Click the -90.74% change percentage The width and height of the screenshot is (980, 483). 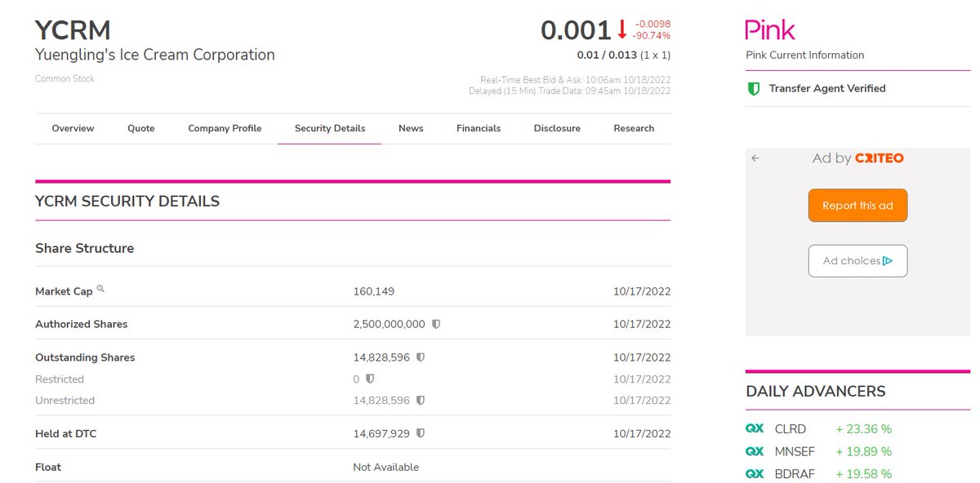pyautogui.click(x=653, y=36)
